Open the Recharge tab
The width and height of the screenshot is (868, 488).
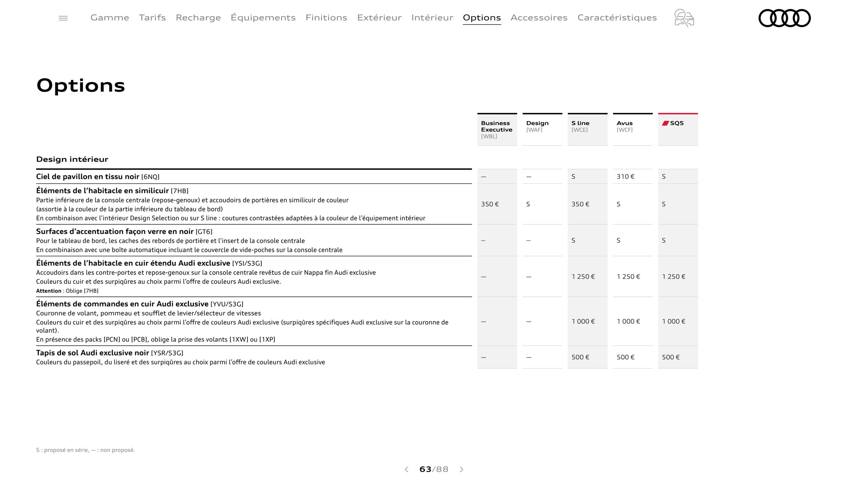coord(198,17)
